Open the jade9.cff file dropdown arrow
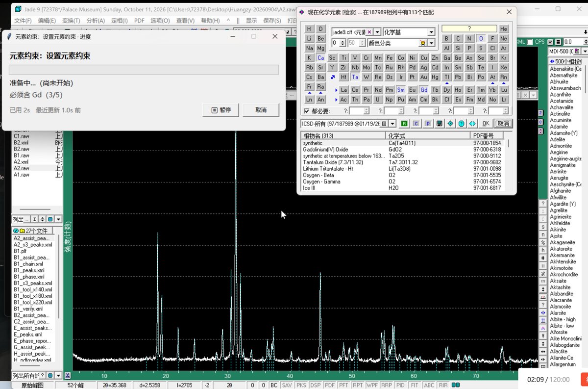 377,32
